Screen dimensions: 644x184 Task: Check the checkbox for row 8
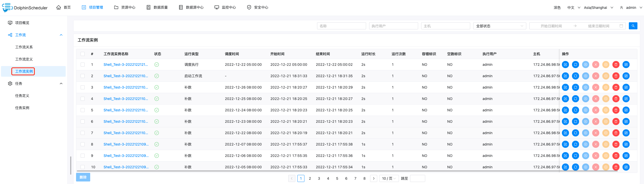83,144
